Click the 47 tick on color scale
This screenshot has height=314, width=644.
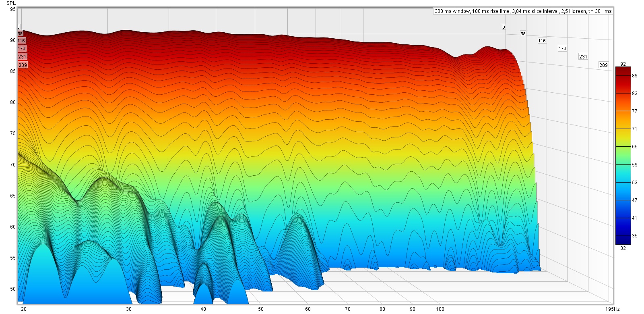click(635, 200)
